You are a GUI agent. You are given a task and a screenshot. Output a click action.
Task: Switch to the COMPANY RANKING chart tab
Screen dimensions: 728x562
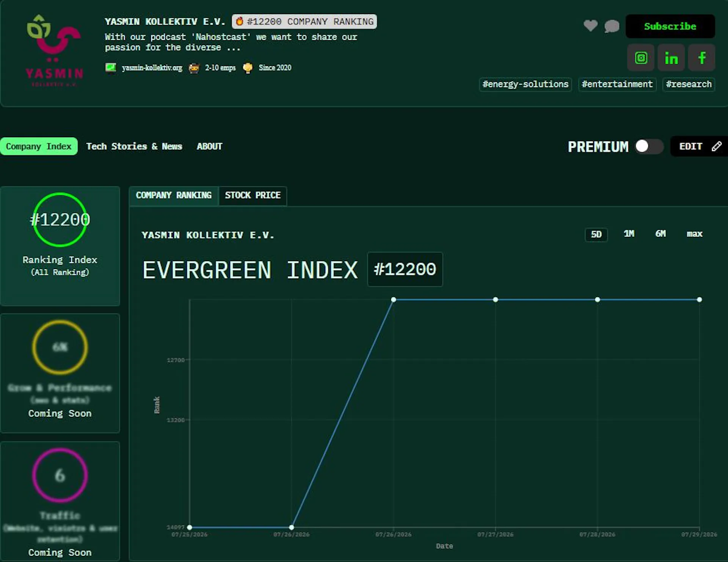pos(174,195)
